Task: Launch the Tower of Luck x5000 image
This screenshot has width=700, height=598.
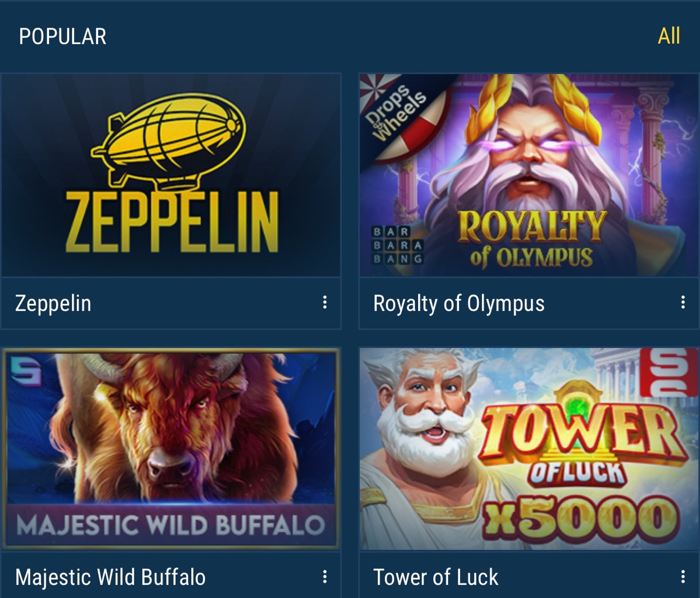Action: 529,449
